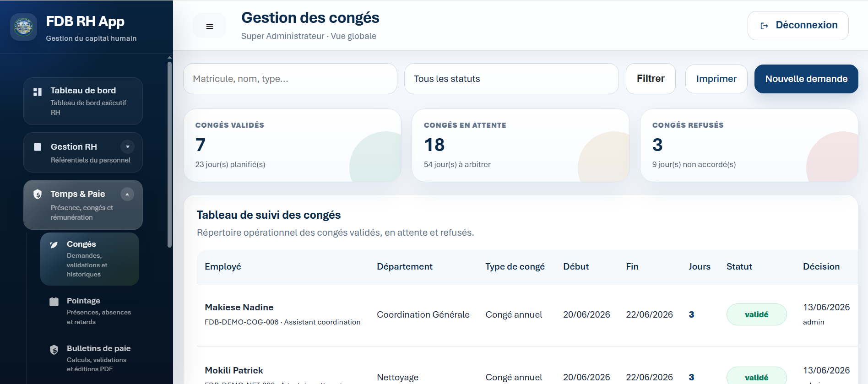Viewport: 868px width, 384px height.
Task: Select employee name Mokili Patrick
Action: click(x=234, y=370)
